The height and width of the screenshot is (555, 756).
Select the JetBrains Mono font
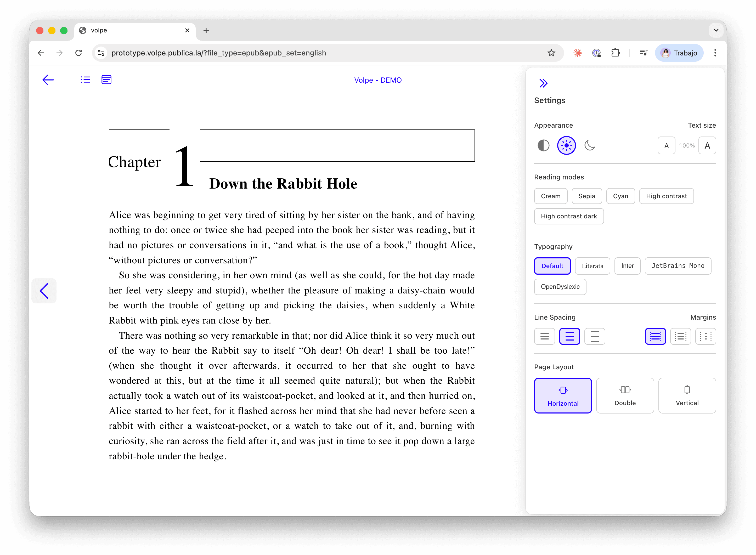[x=678, y=266]
